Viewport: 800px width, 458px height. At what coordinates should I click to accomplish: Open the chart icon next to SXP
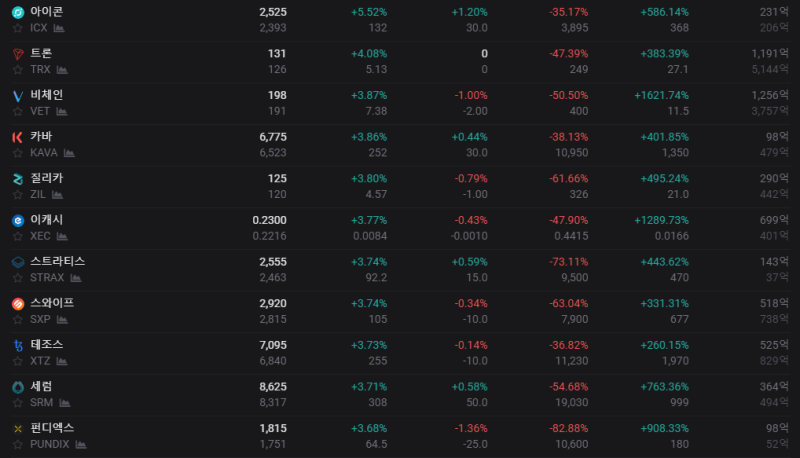[62, 320]
